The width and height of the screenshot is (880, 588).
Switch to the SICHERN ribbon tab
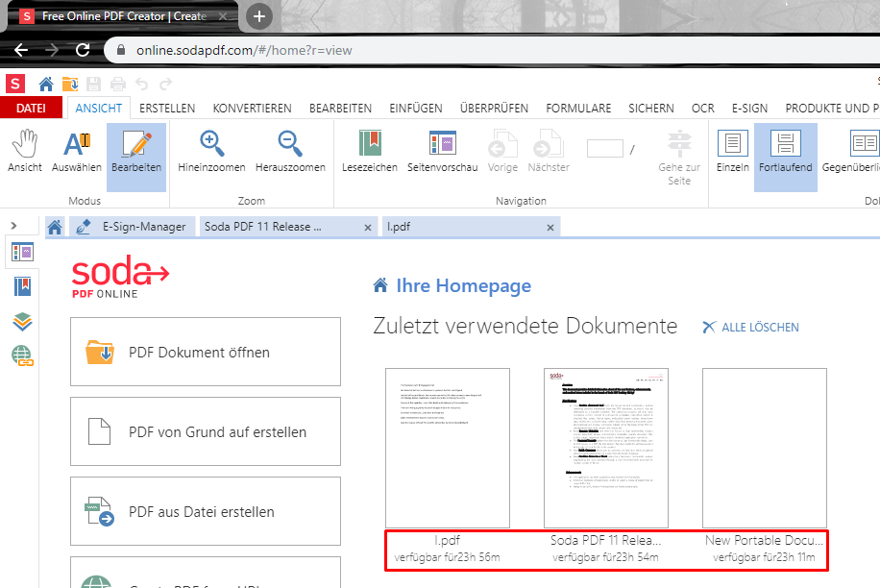coord(651,108)
